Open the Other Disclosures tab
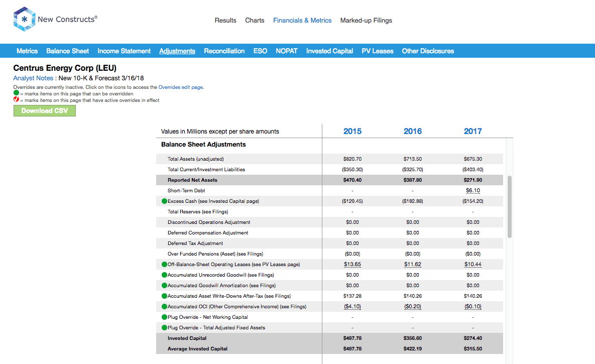 click(x=428, y=51)
